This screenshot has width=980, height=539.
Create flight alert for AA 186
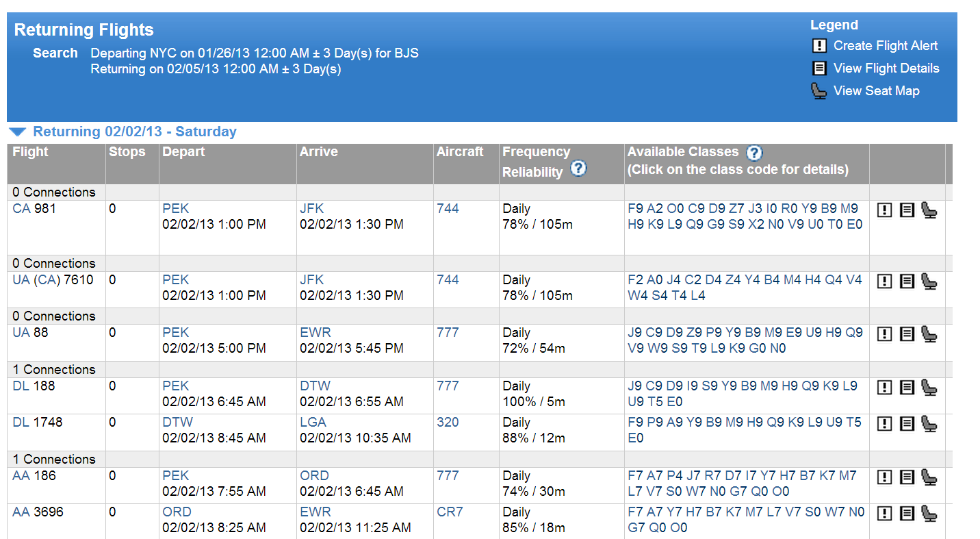(885, 477)
